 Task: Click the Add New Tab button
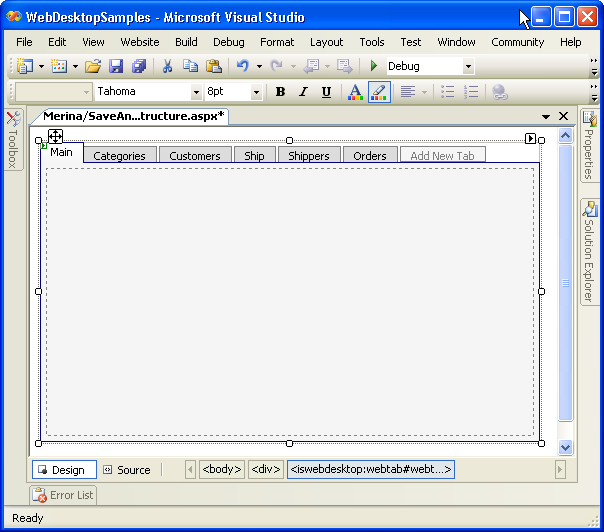[442, 156]
